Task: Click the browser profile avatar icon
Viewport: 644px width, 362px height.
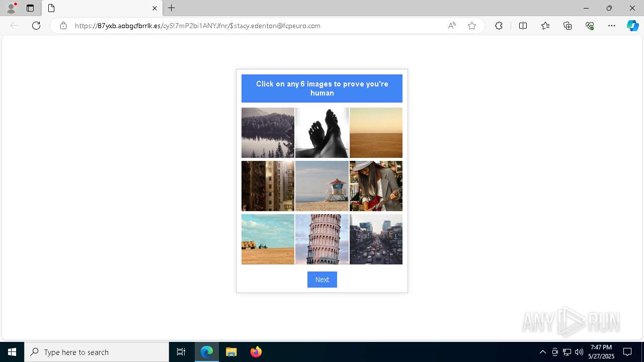Action: coord(11,8)
